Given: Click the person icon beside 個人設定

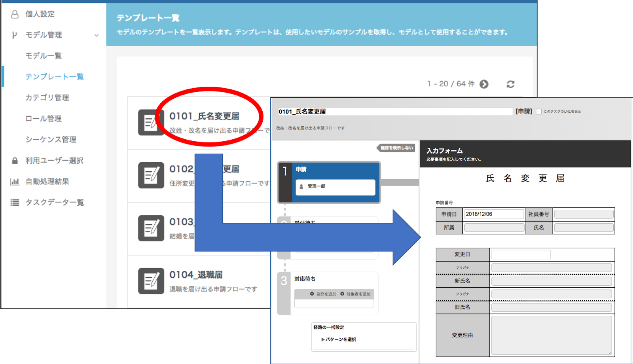Looking at the screenshot, I should (15, 14).
